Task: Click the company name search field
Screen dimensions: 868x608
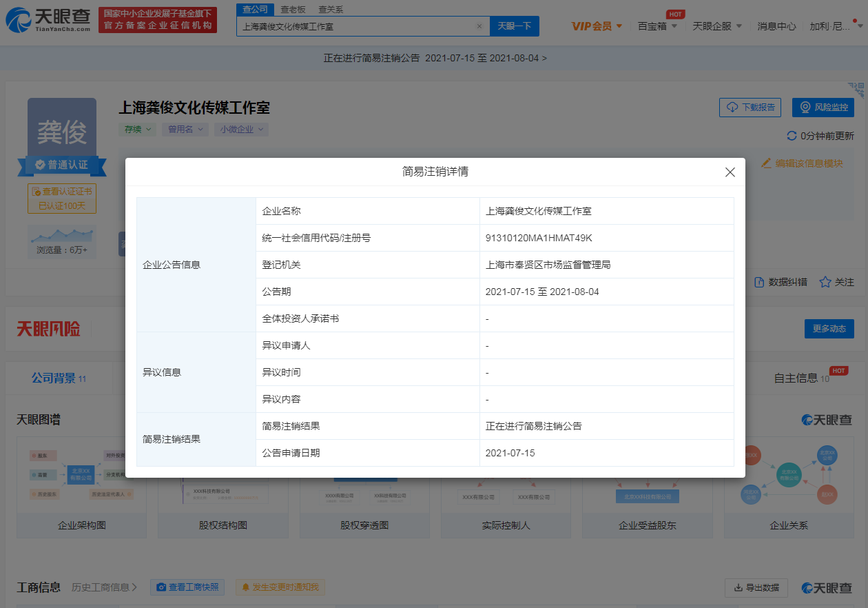Action: point(355,26)
